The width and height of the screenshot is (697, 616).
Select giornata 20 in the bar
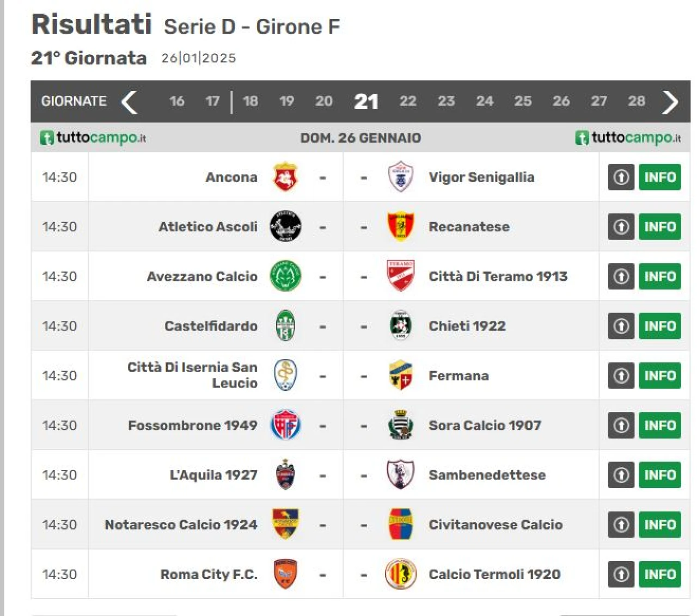coord(324,101)
